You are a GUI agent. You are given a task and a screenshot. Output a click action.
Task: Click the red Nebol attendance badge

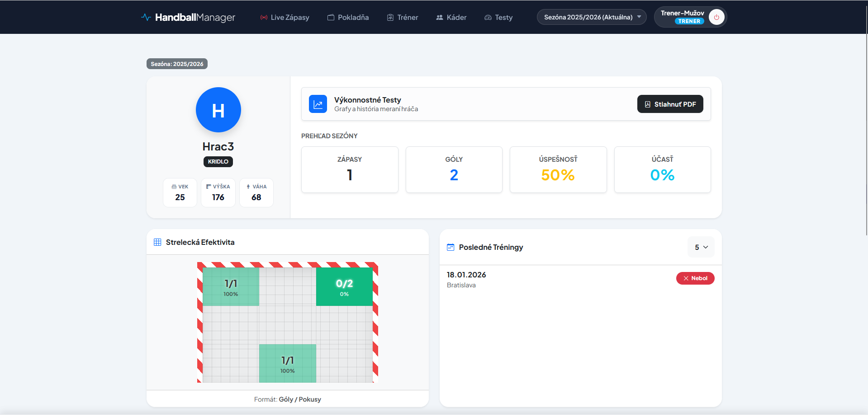coord(695,278)
